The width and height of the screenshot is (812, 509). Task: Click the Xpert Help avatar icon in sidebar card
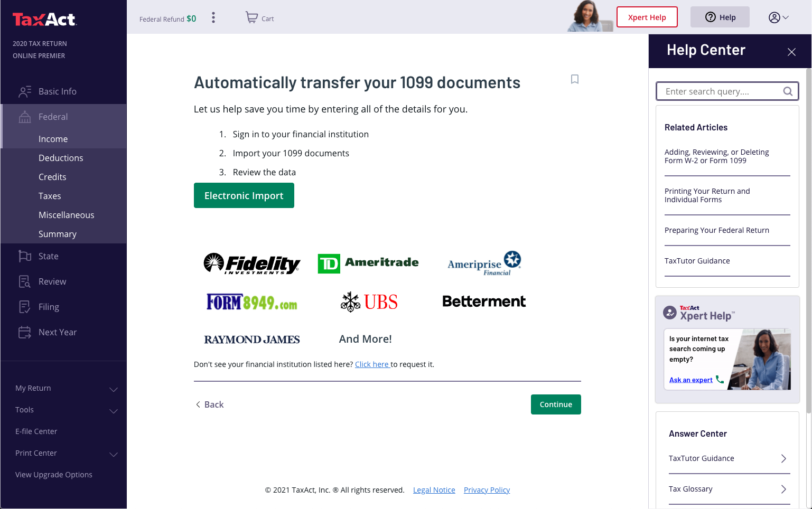pos(670,313)
